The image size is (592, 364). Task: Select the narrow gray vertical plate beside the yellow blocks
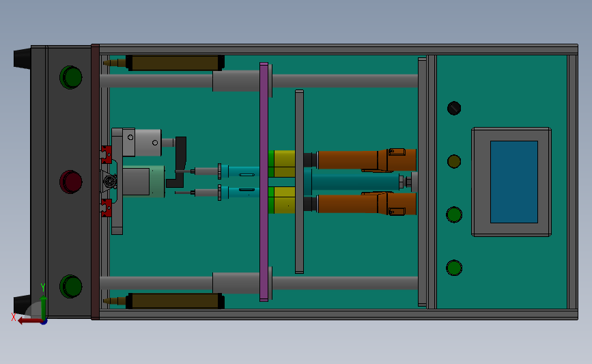(299, 182)
